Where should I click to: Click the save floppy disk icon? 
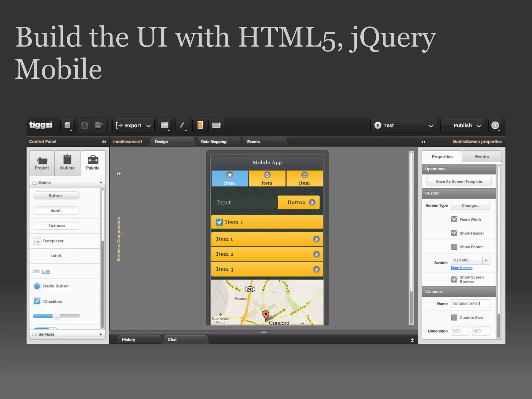pyautogui.click(x=84, y=125)
